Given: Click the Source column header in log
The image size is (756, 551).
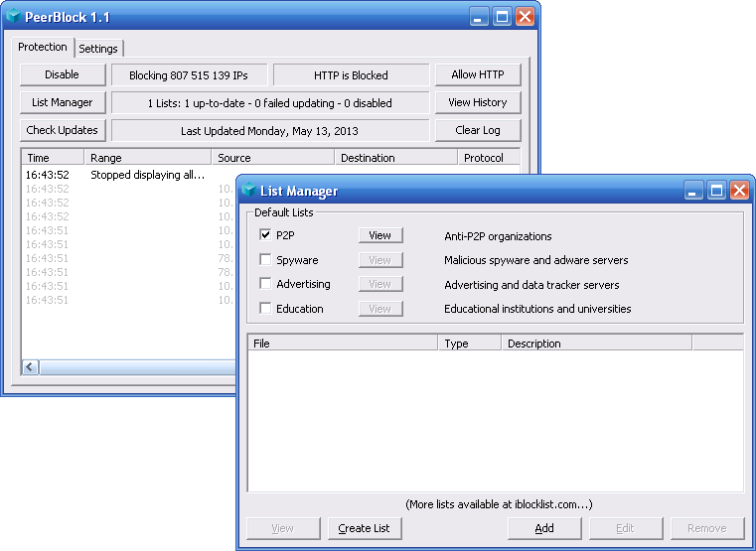Looking at the screenshot, I should (x=273, y=158).
